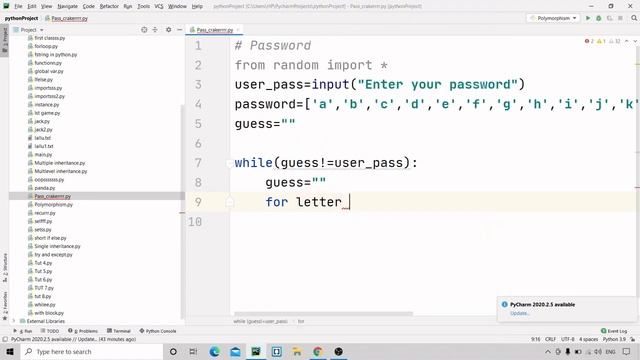Click the UTF-8 encoding status widget
Screen dimensions: 640x360
coord(567,339)
